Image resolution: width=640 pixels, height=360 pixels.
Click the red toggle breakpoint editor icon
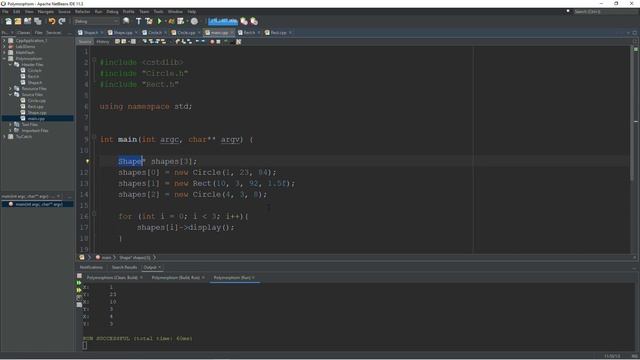point(212,42)
